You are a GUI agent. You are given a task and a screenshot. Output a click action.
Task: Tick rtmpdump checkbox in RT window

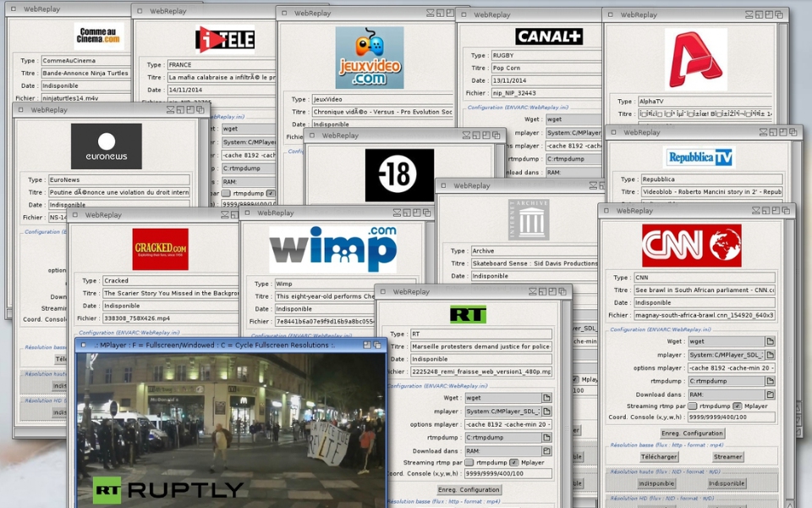(469, 462)
